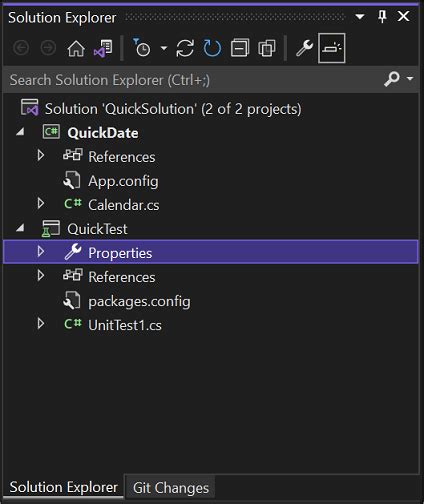
Task: Select the packages.config file
Action: point(139,301)
